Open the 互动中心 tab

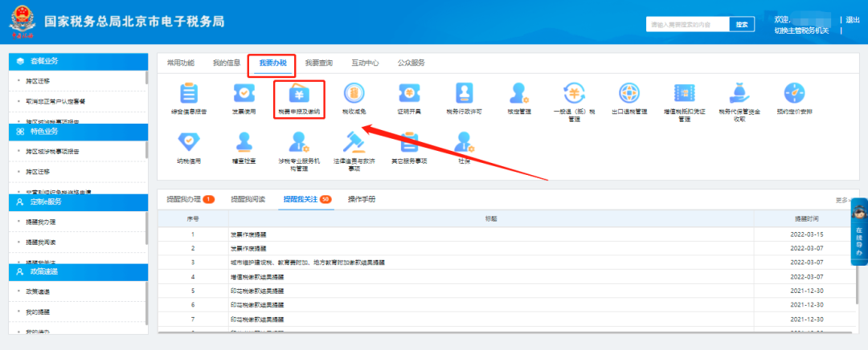click(365, 63)
